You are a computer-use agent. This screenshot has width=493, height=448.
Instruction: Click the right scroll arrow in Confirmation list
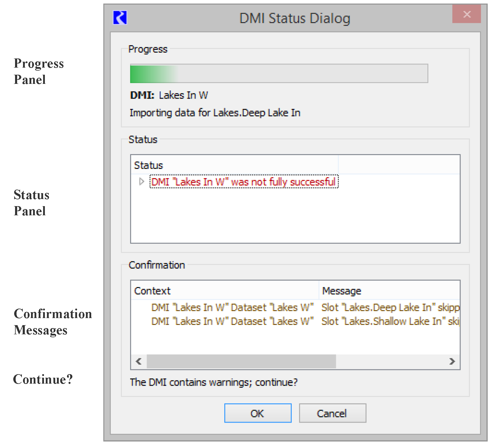pos(452,361)
